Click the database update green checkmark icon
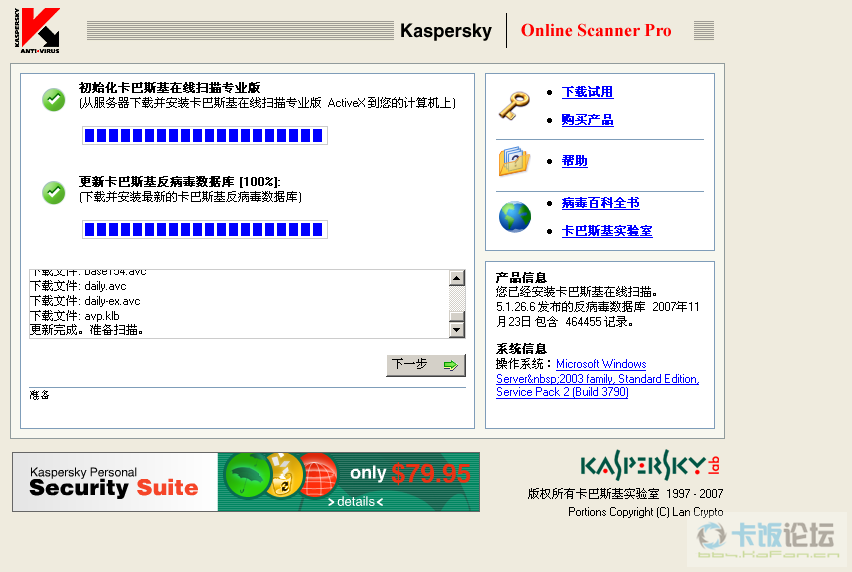The image size is (852, 572). [53, 193]
